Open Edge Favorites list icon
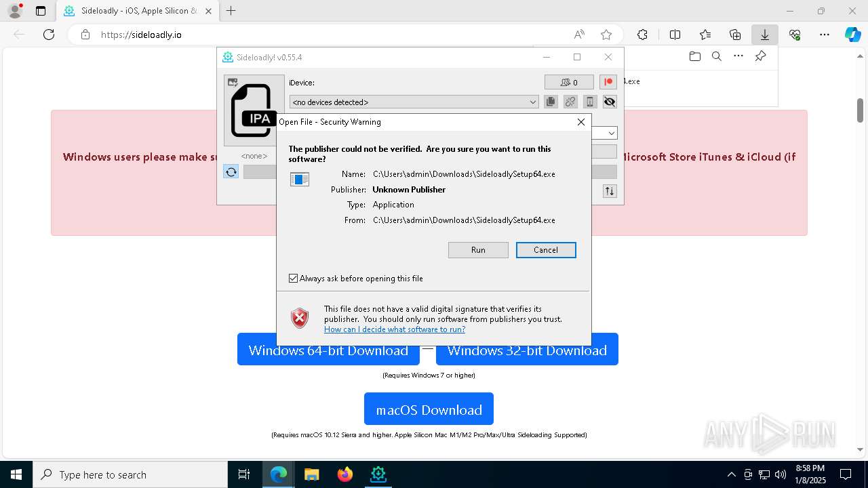This screenshot has height=488, width=868. [705, 35]
